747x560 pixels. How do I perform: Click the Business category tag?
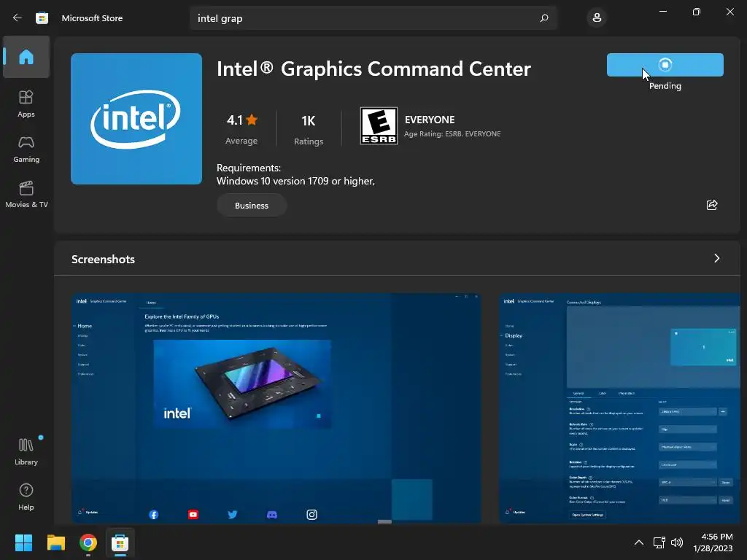click(x=252, y=205)
